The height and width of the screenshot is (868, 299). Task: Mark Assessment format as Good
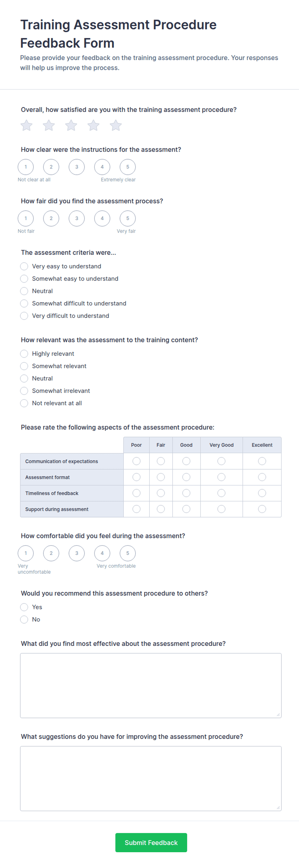click(x=186, y=477)
